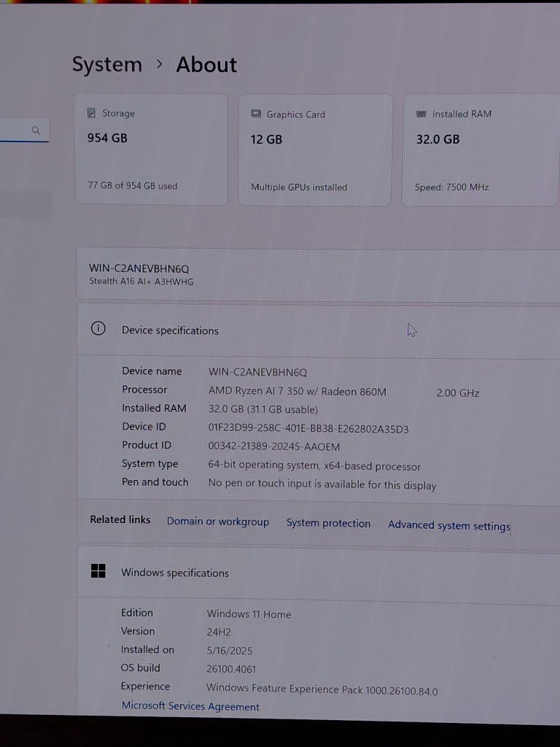Open Microsoft Services Agreement link
This screenshot has width=560, height=747.
190,706
